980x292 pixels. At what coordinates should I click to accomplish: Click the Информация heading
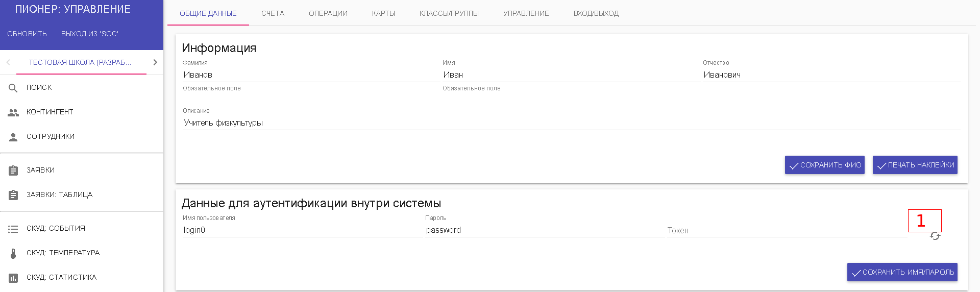(x=219, y=48)
